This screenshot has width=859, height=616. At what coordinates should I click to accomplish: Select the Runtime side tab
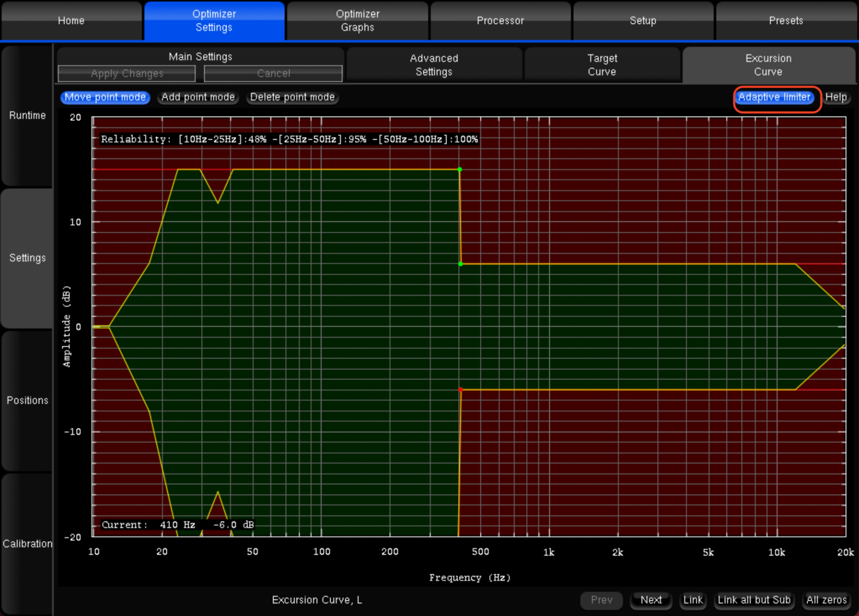27,115
